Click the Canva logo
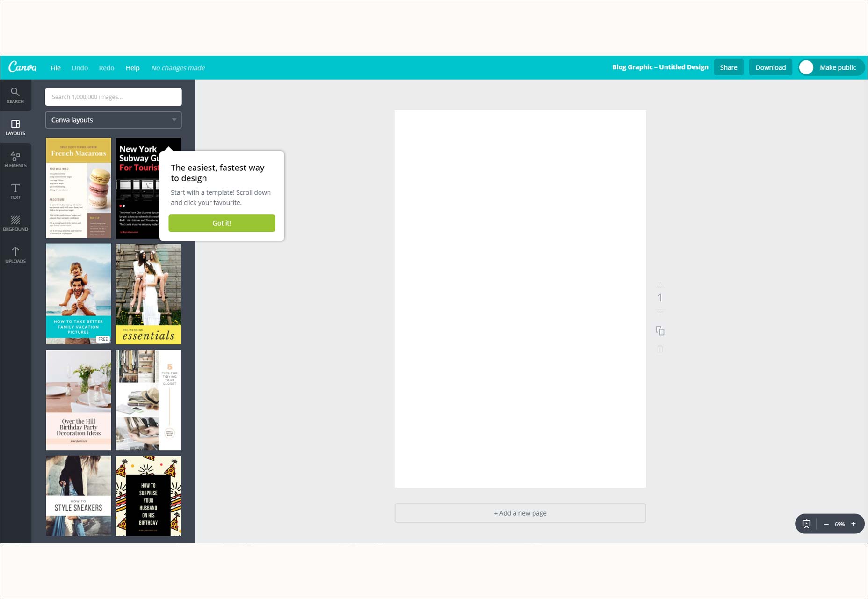The image size is (868, 599). pyautogui.click(x=22, y=67)
